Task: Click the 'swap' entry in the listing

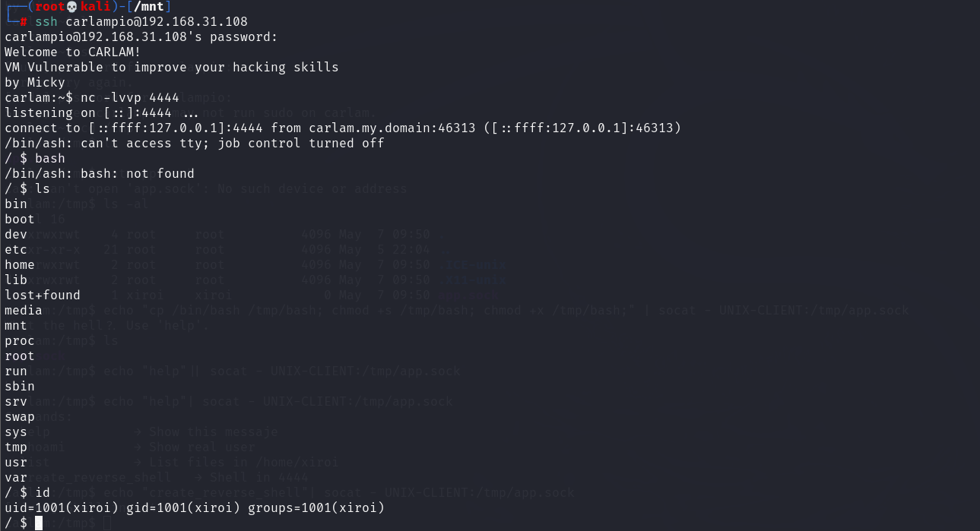Action: [20, 416]
